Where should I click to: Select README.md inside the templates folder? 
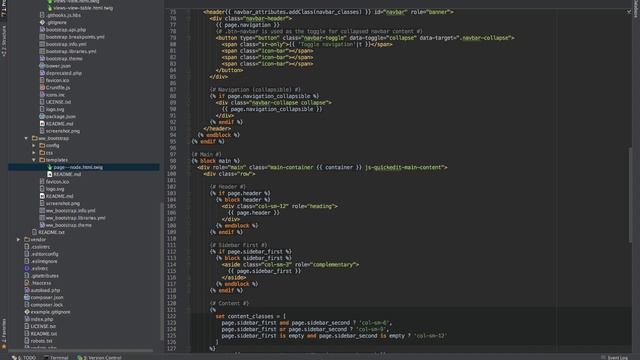point(67,174)
